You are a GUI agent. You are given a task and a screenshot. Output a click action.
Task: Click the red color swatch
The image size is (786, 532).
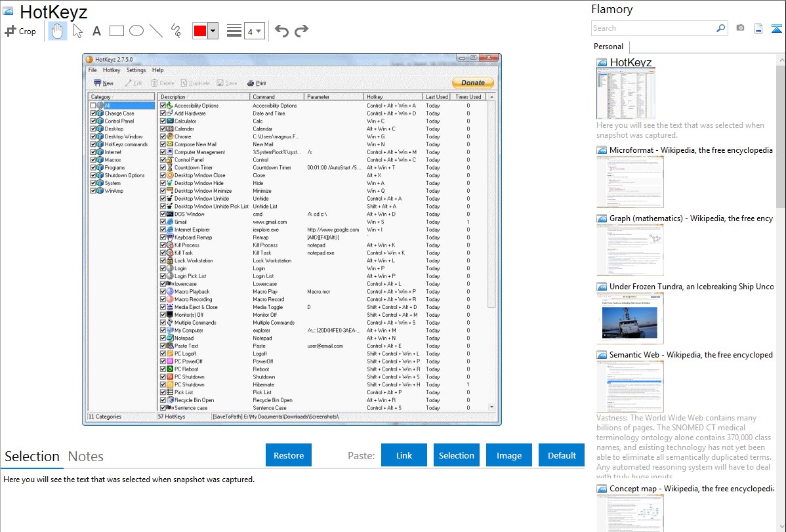(199, 31)
